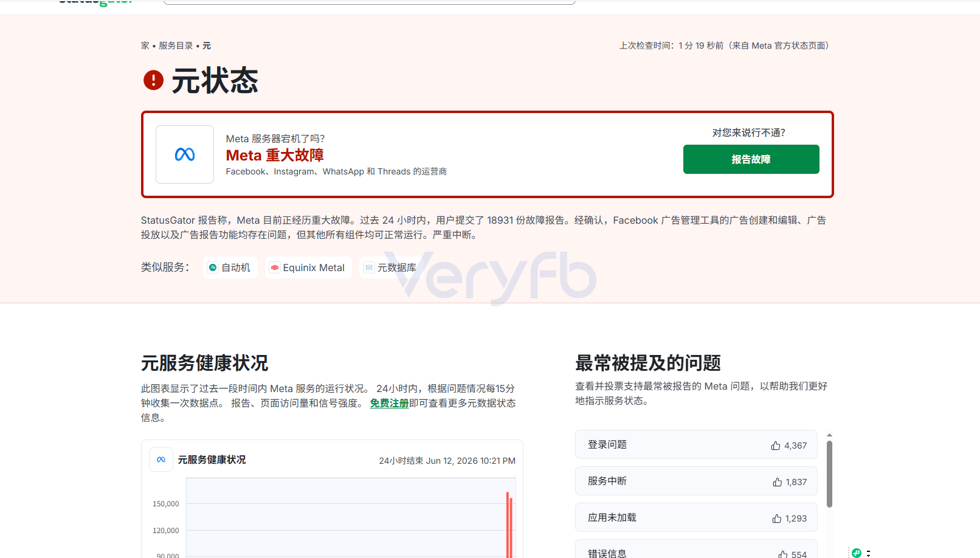Click the Meta 服务器宕机了吗? text

[275, 139]
